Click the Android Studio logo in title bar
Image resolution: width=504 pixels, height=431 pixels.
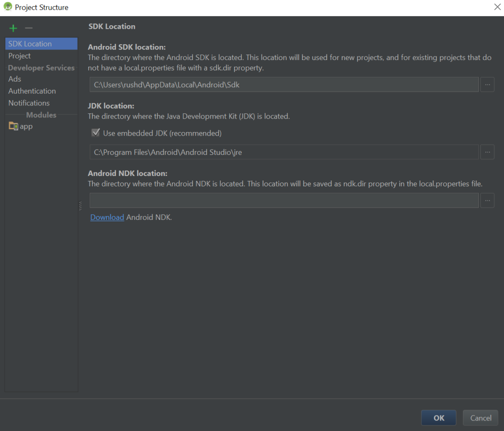(x=8, y=7)
